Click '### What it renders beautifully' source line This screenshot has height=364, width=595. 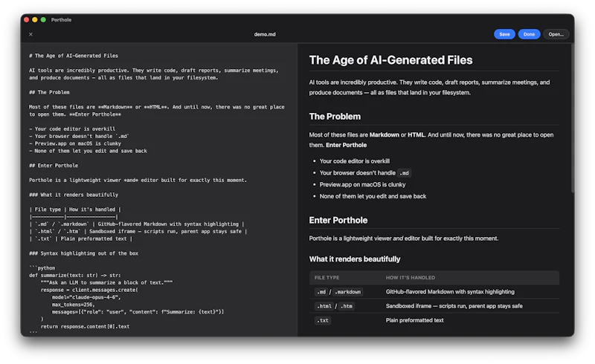[x=74, y=195]
